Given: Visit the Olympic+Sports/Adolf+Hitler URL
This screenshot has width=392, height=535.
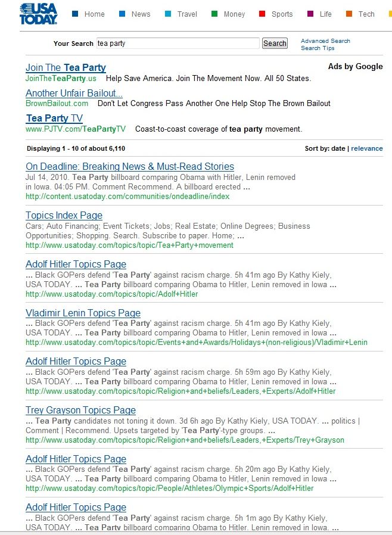Looking at the screenshot, I should point(170,489).
